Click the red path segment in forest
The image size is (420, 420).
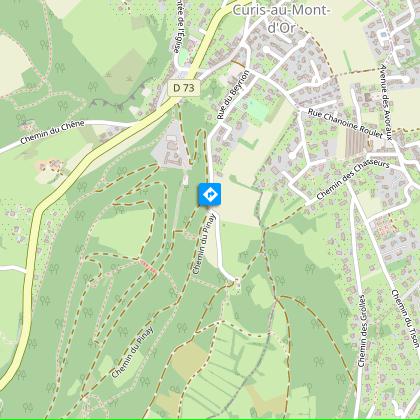click(148, 267)
